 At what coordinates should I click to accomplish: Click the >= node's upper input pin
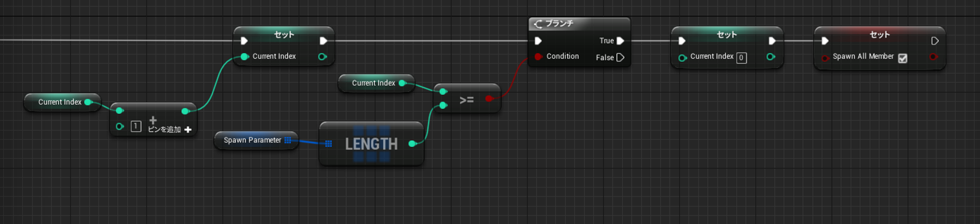click(443, 92)
